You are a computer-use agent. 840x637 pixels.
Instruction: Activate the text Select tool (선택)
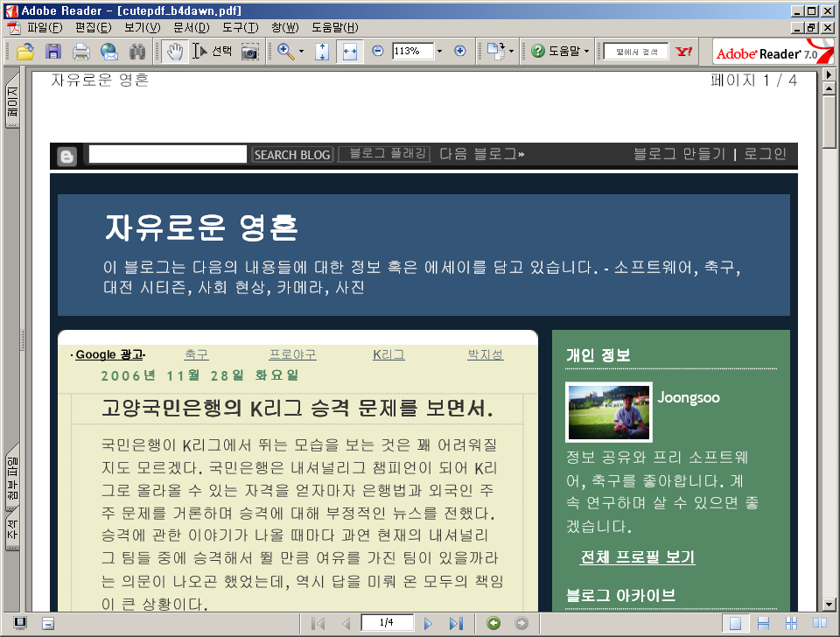click(x=212, y=52)
